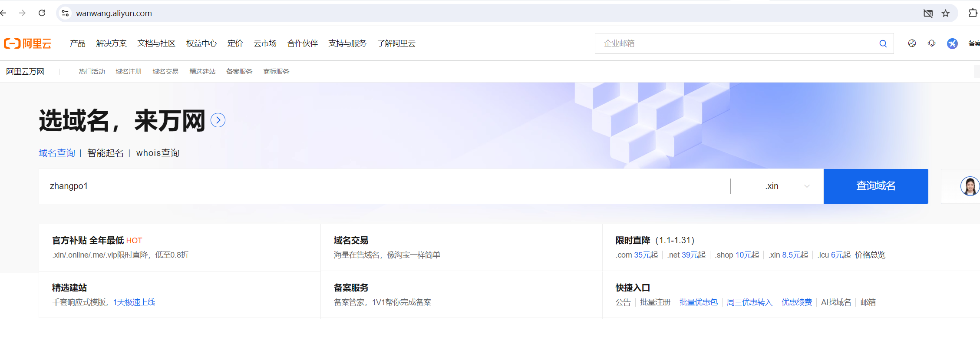Click the globe icon in header
The height and width of the screenshot is (341, 980).
coord(912,43)
